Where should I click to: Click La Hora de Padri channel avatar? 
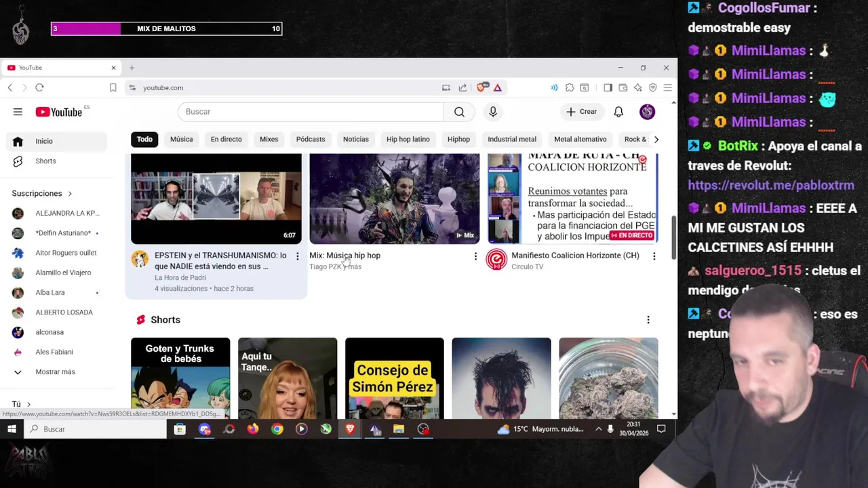click(140, 259)
